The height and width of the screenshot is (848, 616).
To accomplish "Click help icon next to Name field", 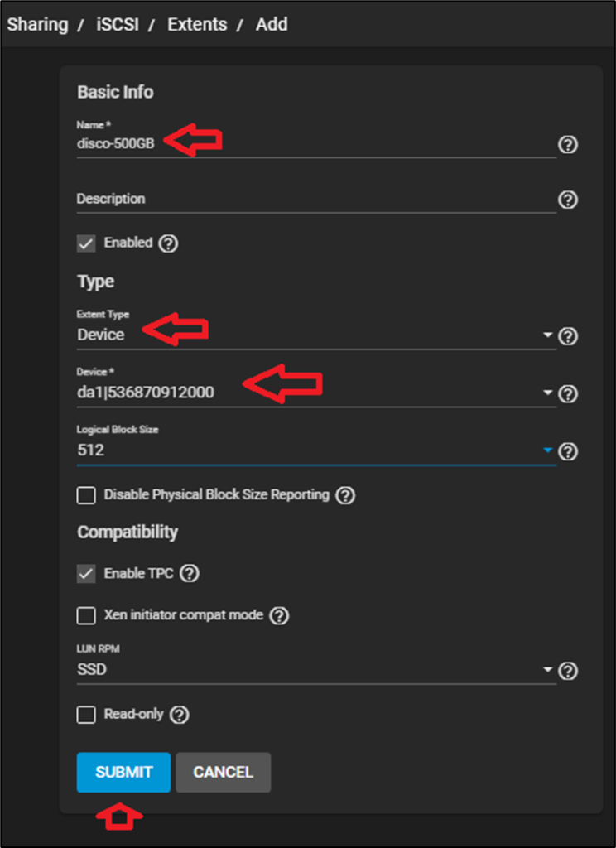I will (x=567, y=145).
